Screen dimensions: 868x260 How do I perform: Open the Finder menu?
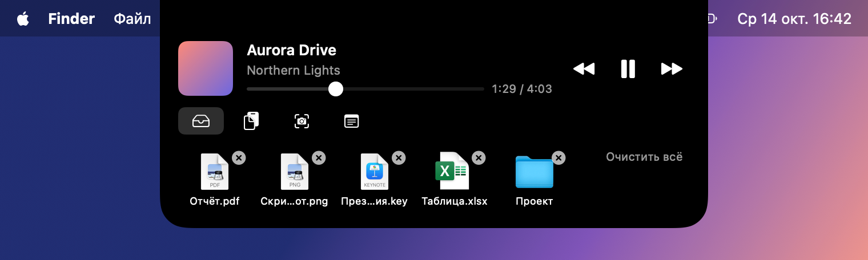[71, 19]
